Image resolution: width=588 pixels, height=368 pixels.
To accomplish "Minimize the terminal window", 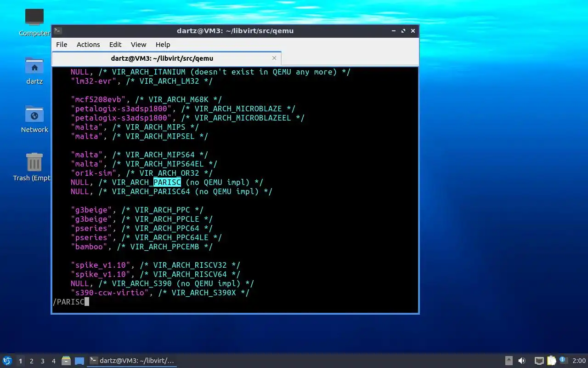I will [x=394, y=31].
